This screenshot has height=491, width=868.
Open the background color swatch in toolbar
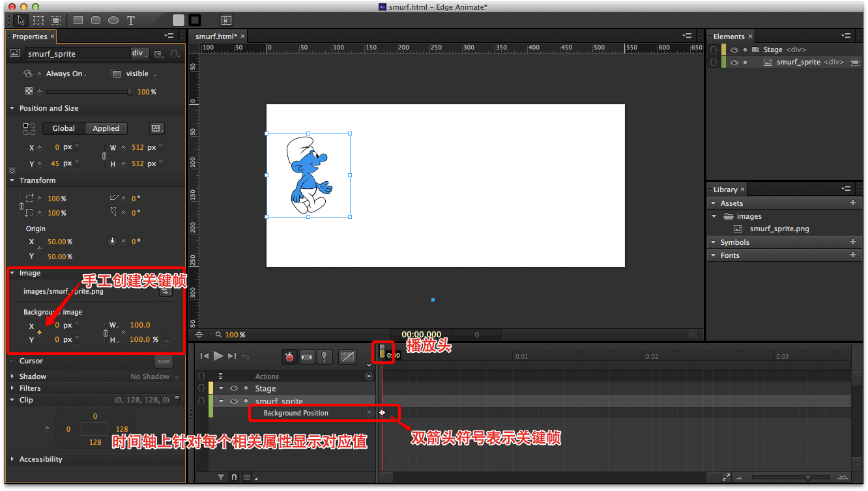179,20
